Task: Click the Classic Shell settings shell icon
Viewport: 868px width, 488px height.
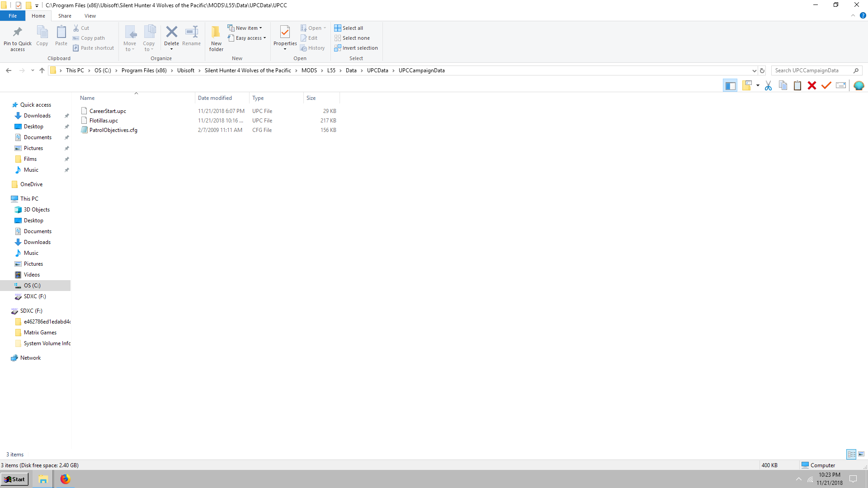Action: click(859, 85)
